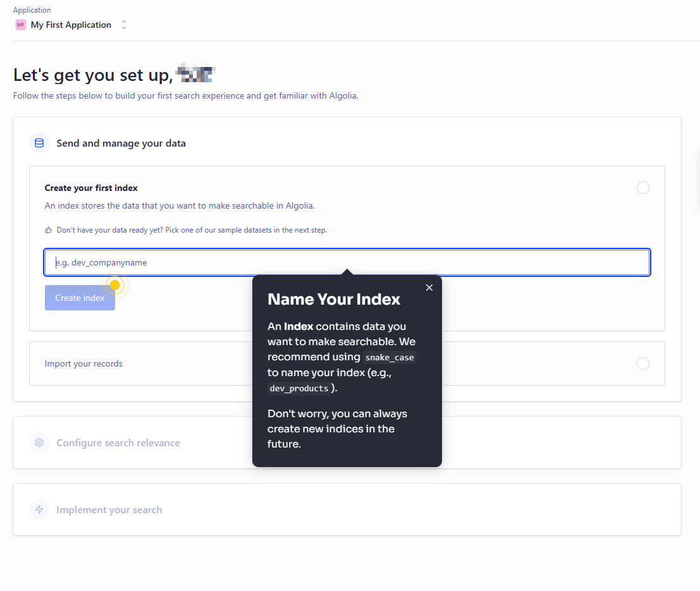The image size is (700, 591).
Task: Click the snake_case code label in tooltip
Action: pyautogui.click(x=390, y=358)
